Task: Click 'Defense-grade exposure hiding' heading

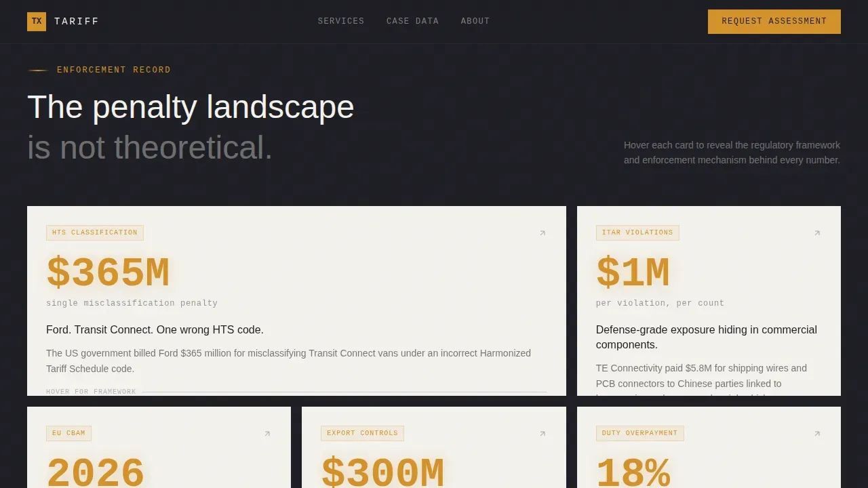Action: point(707,337)
